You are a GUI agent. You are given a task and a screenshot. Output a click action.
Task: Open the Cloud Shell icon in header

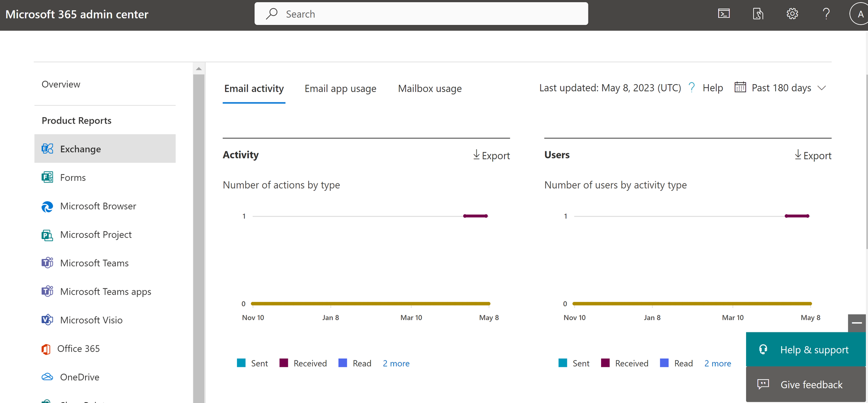pos(724,14)
